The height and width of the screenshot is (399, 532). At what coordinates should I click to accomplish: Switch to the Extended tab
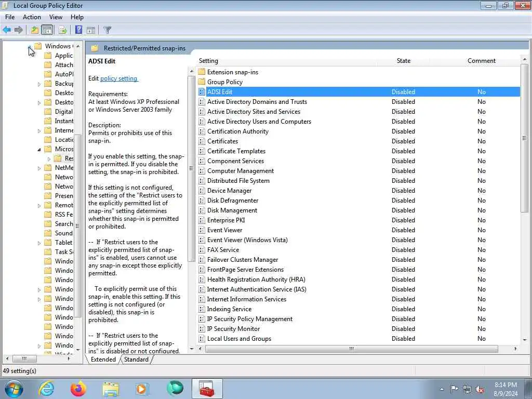(103, 360)
